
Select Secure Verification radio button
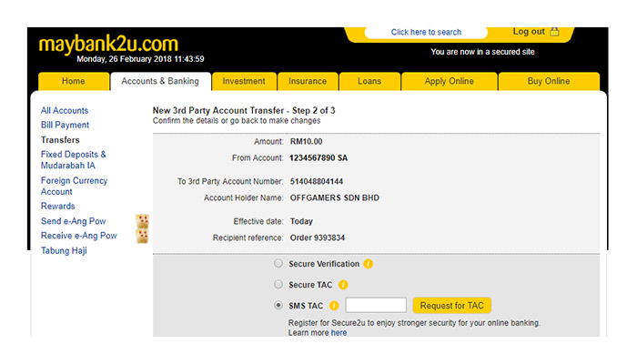click(x=278, y=264)
